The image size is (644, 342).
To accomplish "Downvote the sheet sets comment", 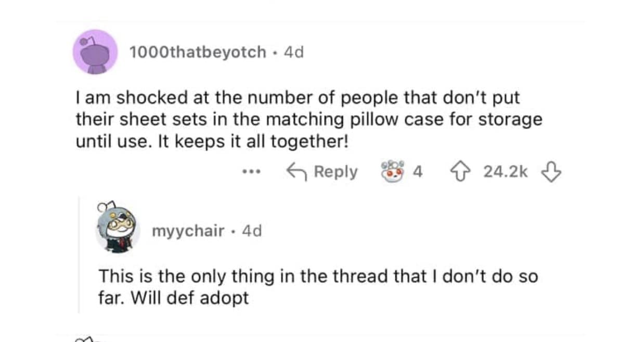I will click(x=552, y=172).
